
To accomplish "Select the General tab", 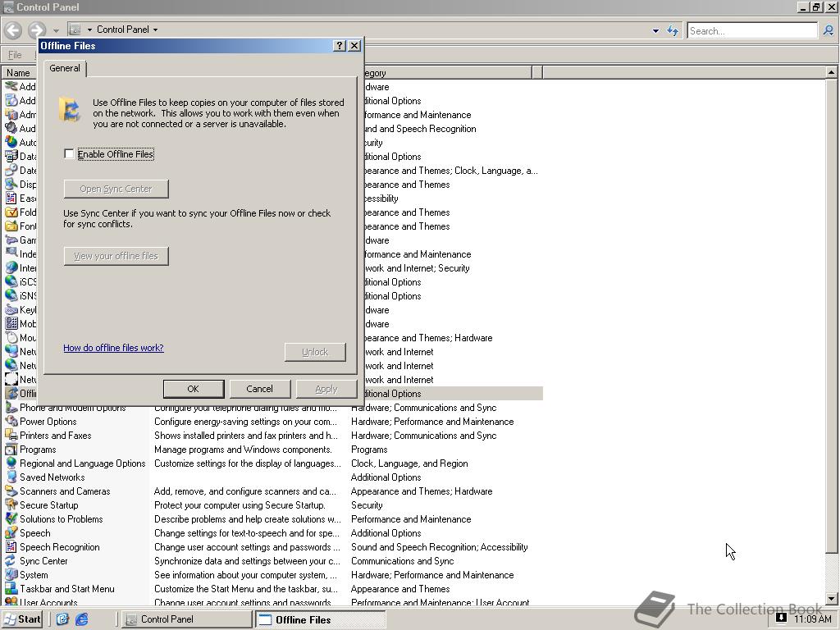I will [65, 68].
